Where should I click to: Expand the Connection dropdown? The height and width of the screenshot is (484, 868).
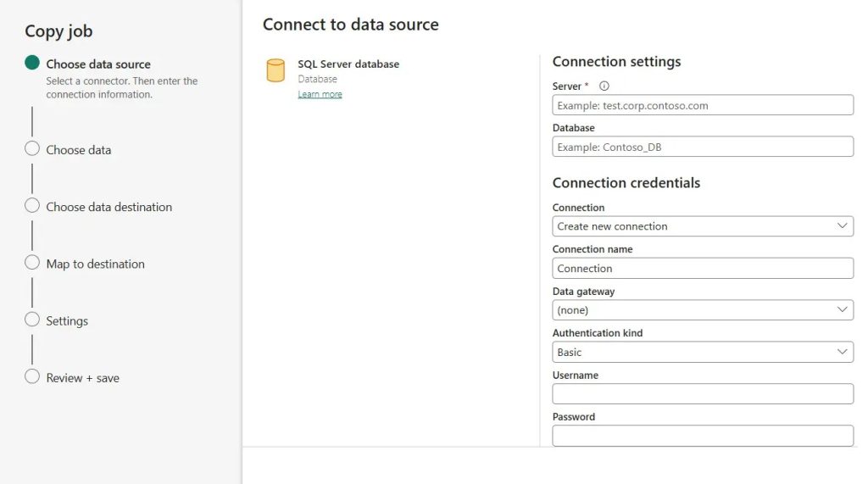[x=703, y=226]
